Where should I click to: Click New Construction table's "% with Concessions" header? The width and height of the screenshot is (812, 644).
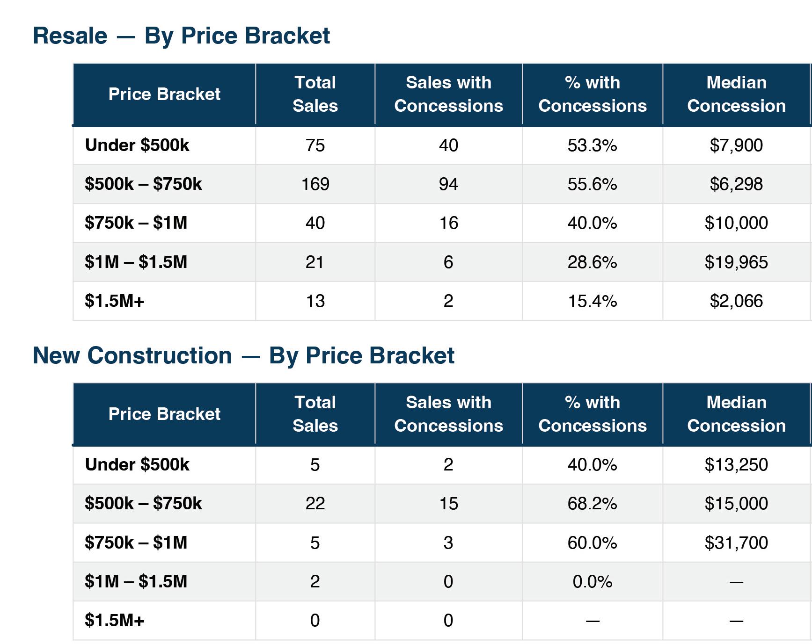[592, 414]
